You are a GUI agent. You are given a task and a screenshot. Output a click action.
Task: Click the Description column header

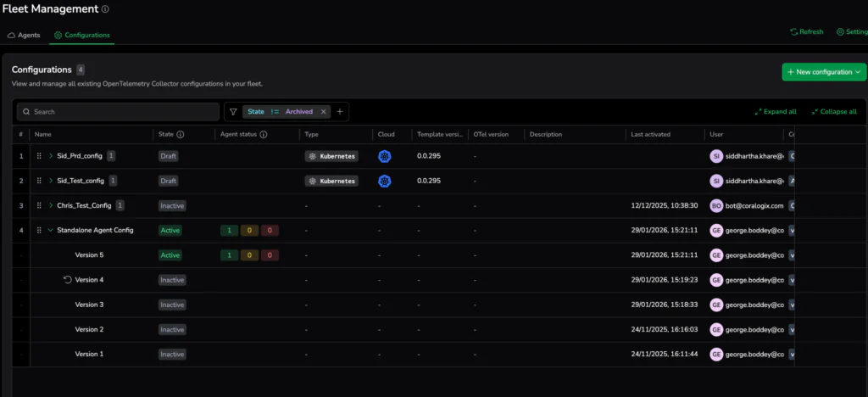click(545, 134)
